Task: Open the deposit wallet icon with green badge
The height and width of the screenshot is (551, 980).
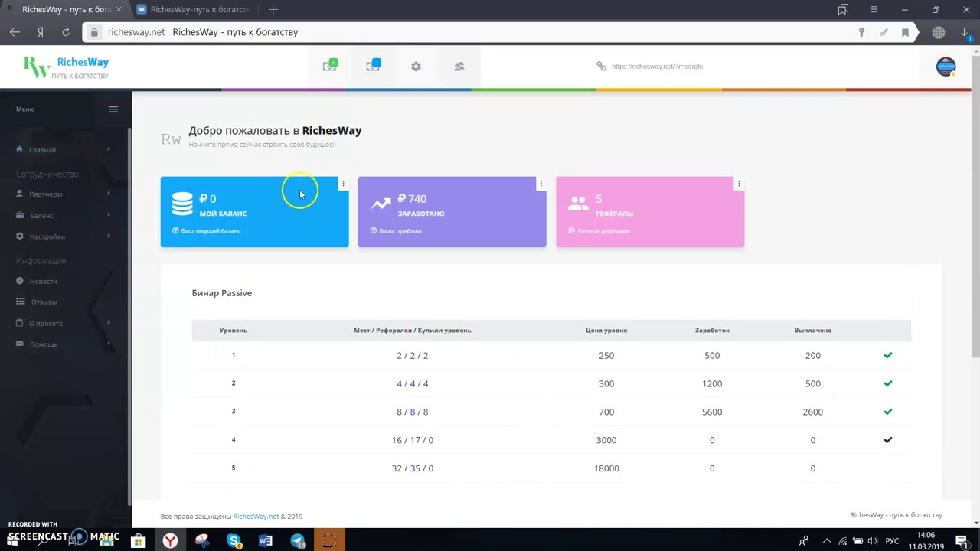Action: (x=330, y=66)
